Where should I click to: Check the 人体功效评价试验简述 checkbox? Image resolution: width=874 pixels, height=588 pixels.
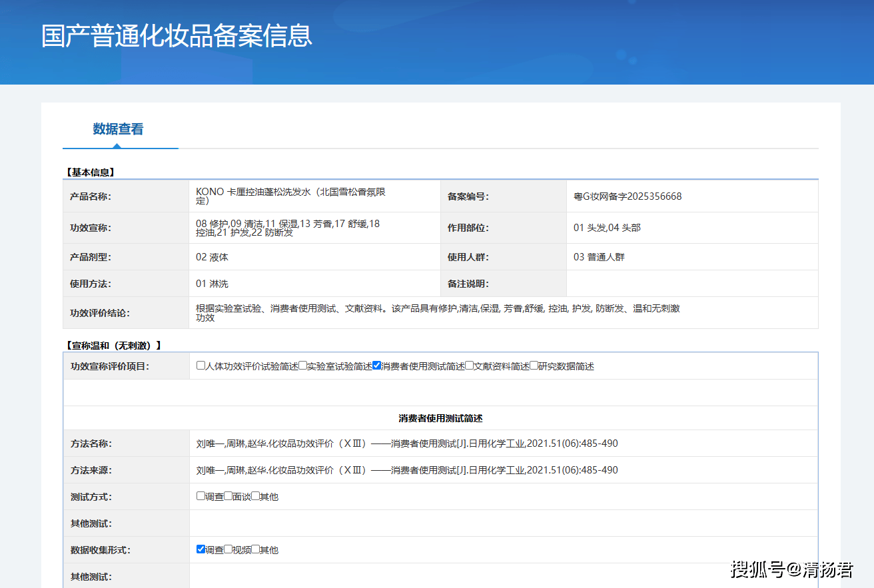(201, 366)
